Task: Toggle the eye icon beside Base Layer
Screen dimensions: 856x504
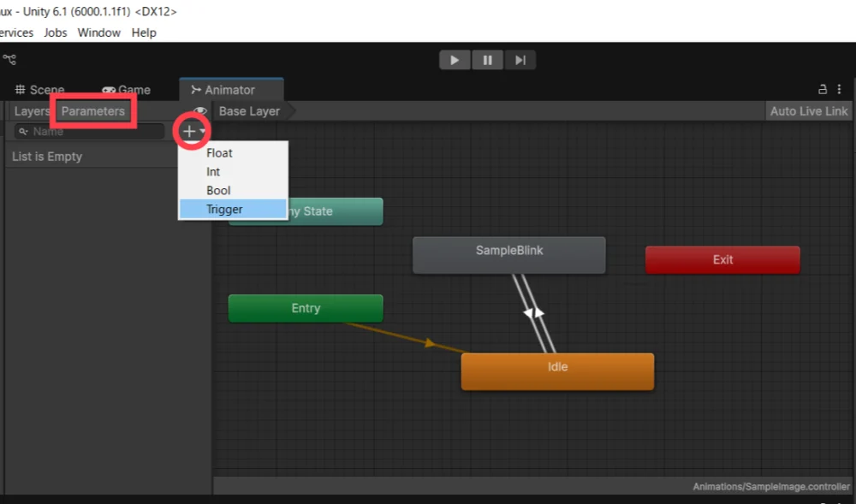Action: pyautogui.click(x=200, y=111)
